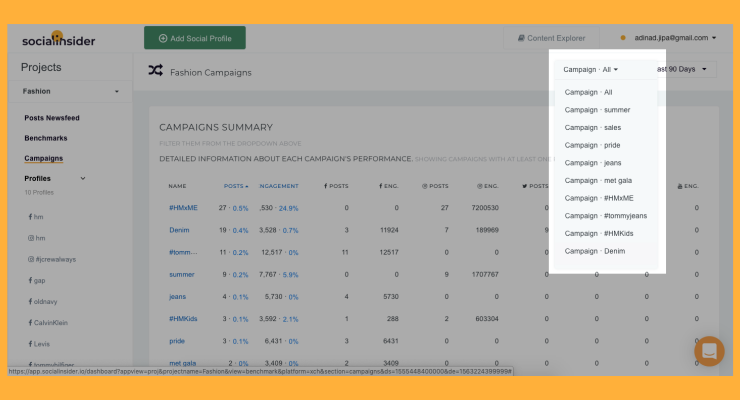Click 1707767 engagement value in summer row
The width and height of the screenshot is (740, 400).
485,275
